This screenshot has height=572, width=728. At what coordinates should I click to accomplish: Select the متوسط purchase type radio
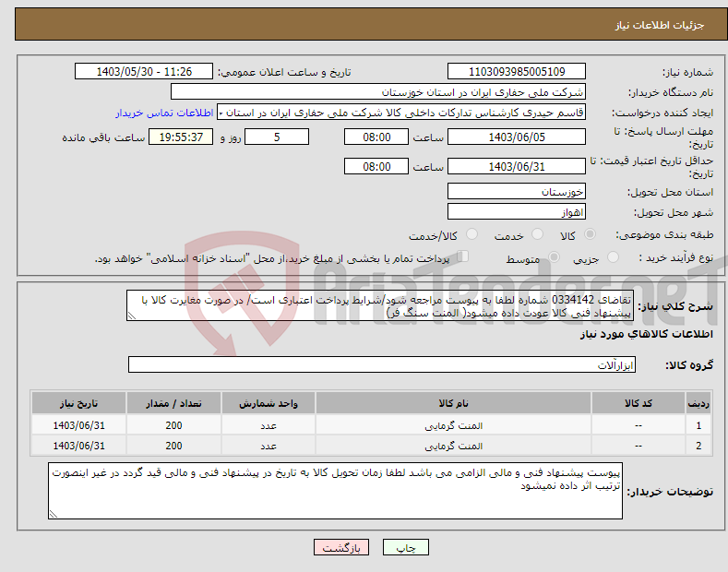(x=554, y=256)
